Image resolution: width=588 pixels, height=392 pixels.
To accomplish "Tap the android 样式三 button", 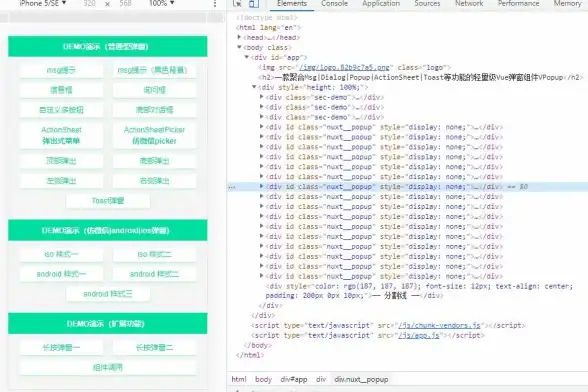I will [x=108, y=294].
